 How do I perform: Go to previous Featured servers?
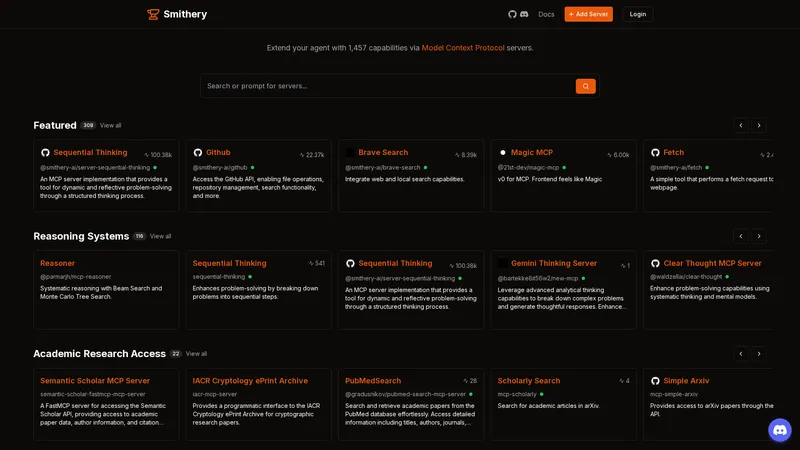coord(741,126)
